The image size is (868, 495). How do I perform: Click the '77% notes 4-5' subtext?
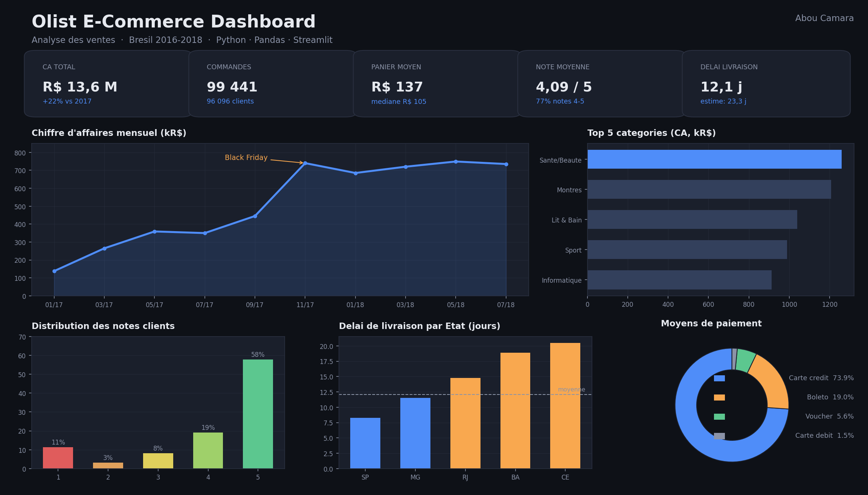pyautogui.click(x=560, y=101)
